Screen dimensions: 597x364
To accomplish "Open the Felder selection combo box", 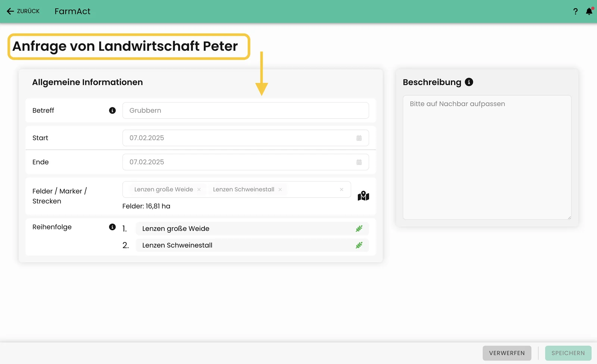I will (237, 189).
